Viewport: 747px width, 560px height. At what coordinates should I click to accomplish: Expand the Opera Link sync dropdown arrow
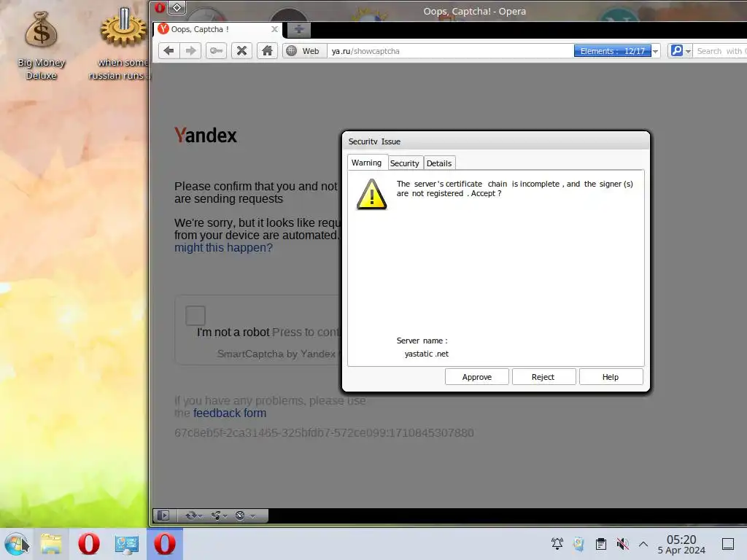(x=201, y=516)
